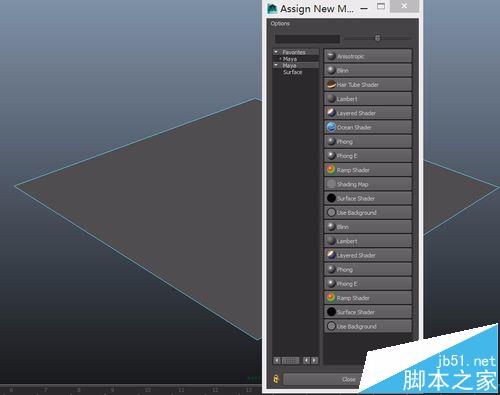Minimize the Assign New Material window

coord(364,8)
